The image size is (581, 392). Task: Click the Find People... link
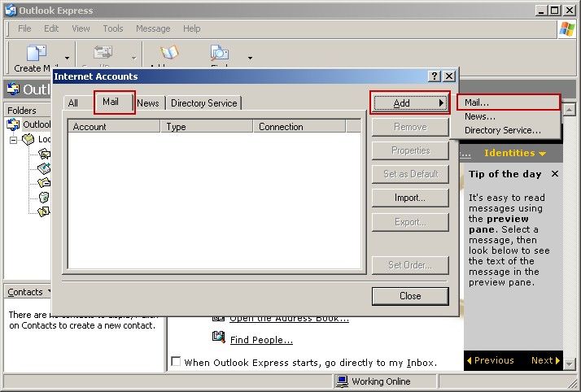point(261,340)
